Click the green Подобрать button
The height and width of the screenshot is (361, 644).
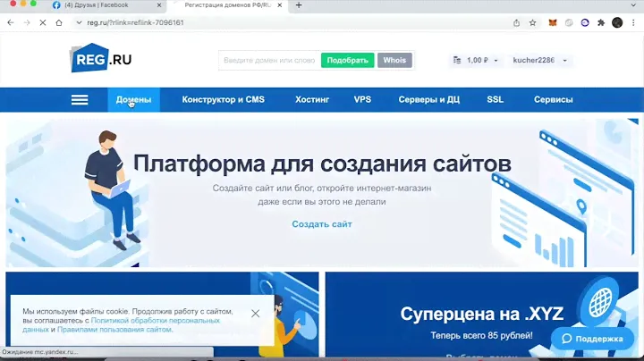[x=347, y=61]
